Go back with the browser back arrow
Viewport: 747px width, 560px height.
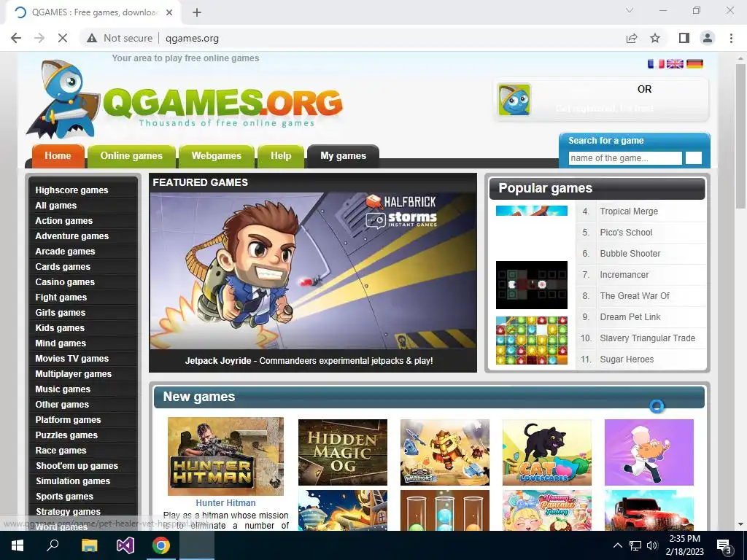pyautogui.click(x=16, y=38)
